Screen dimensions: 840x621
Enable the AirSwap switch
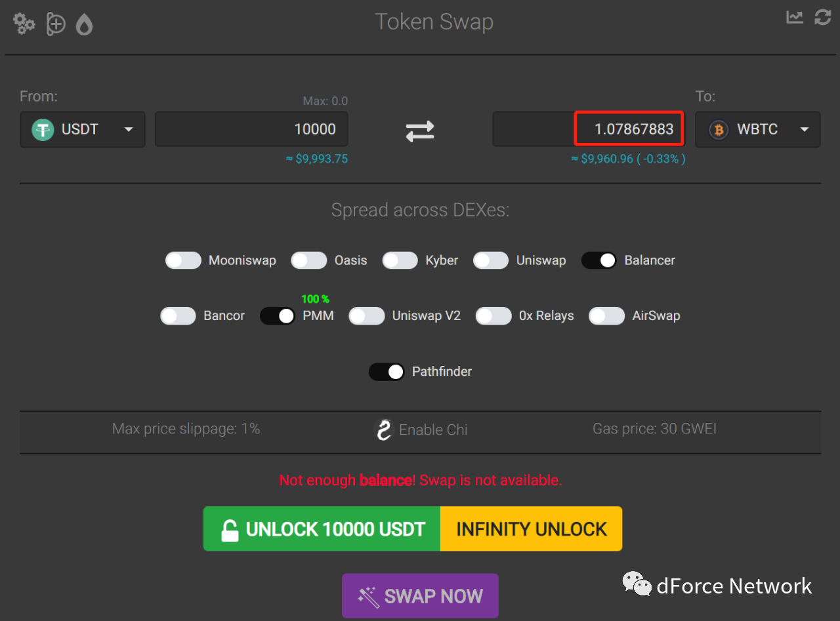pyautogui.click(x=607, y=316)
